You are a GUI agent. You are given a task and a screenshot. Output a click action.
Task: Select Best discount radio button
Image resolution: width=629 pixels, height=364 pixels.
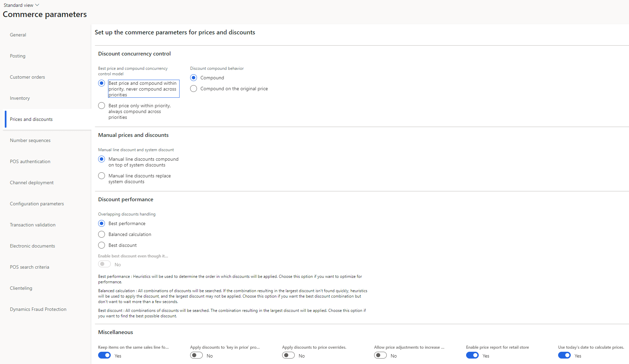pos(102,245)
